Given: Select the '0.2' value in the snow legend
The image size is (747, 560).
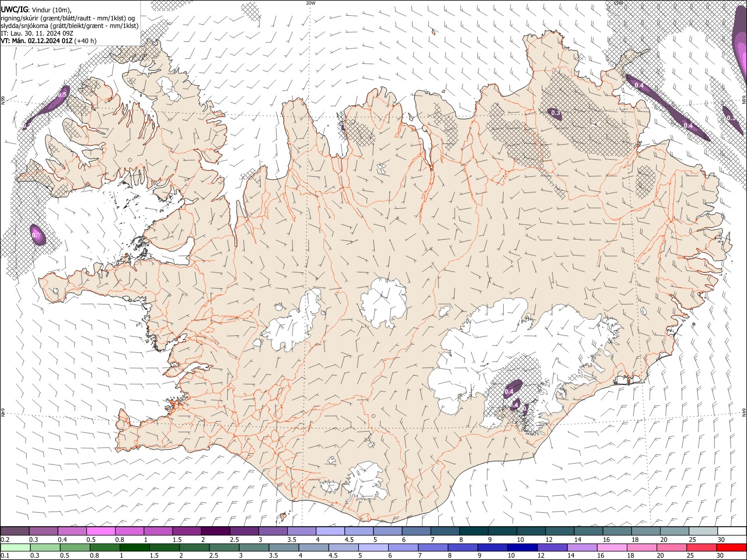Looking at the screenshot, I should tap(5, 540).
